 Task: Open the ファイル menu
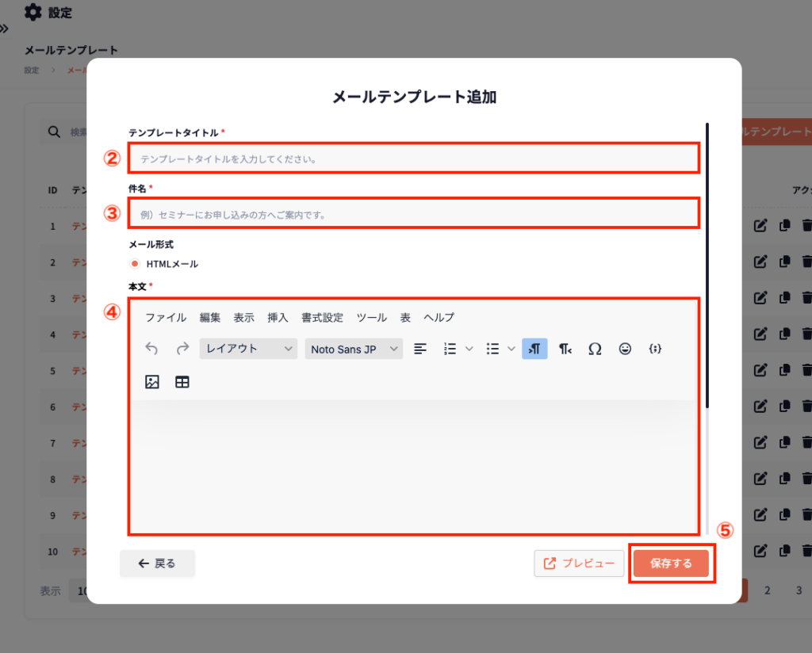point(166,318)
